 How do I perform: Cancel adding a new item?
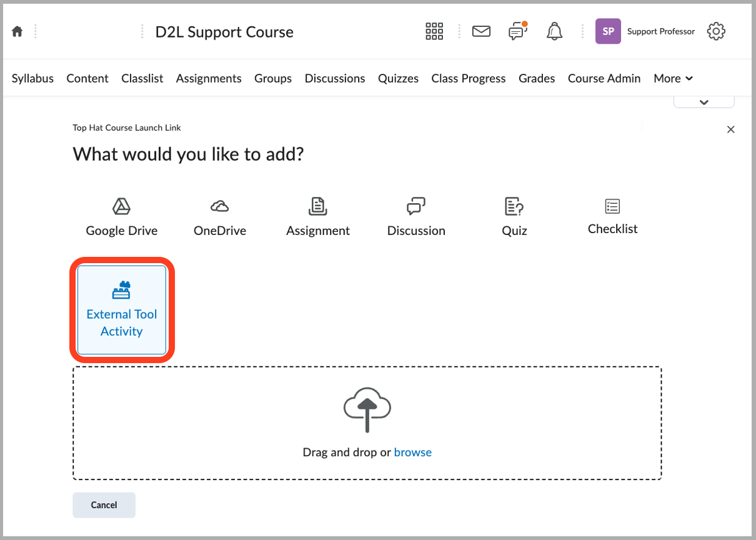pyautogui.click(x=104, y=504)
